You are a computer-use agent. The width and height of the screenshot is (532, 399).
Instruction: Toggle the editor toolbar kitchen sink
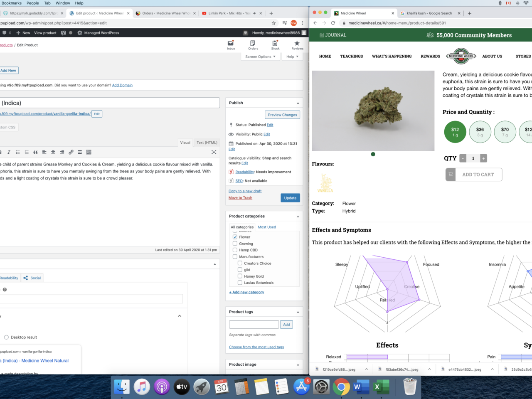[x=89, y=153]
